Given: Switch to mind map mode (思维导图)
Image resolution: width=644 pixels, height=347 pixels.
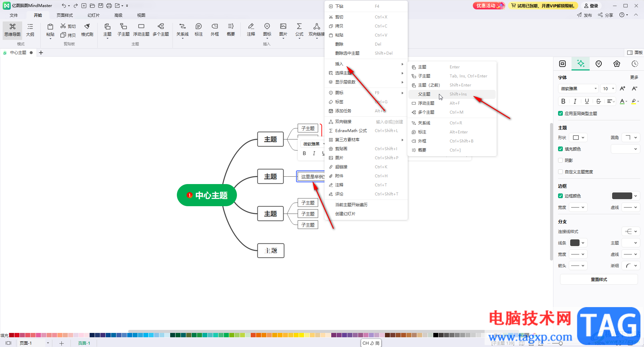Looking at the screenshot, I should coord(12,30).
